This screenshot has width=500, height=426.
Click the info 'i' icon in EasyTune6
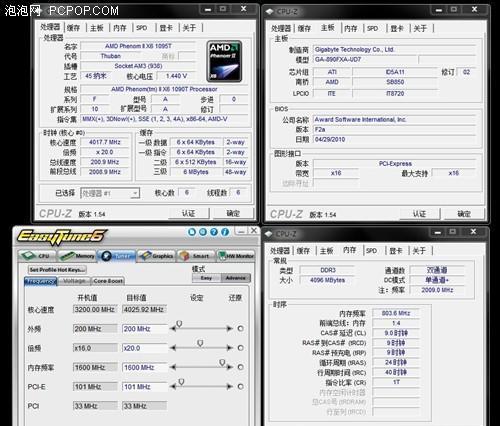pos(225,232)
